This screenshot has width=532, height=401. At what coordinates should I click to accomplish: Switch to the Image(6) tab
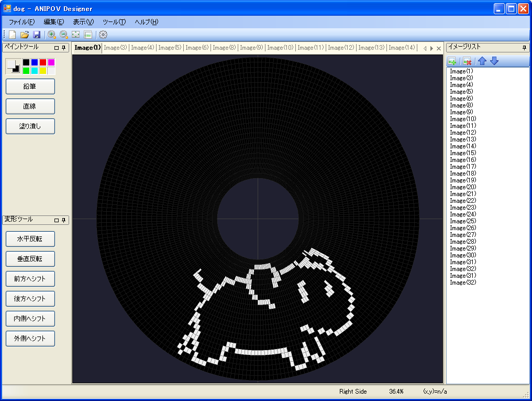pyautogui.click(x=197, y=48)
